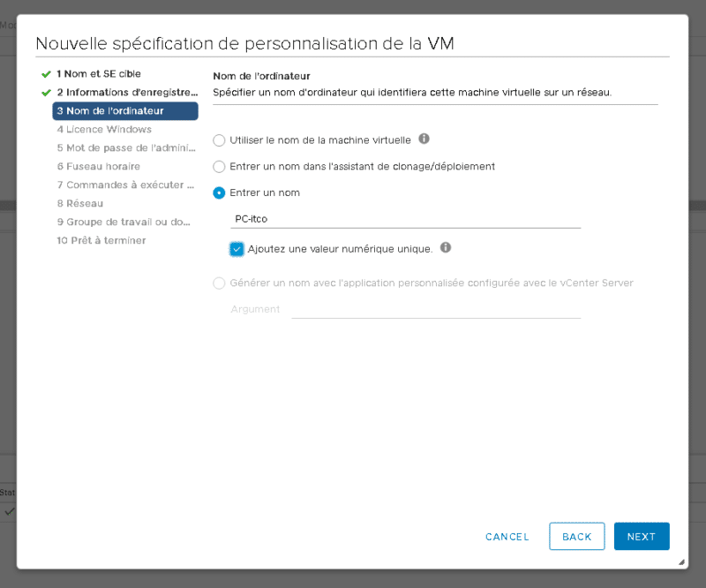Screen dimensions: 706x588
Task: Select the 'Entrer un nom' radio button
Action: coord(220,192)
